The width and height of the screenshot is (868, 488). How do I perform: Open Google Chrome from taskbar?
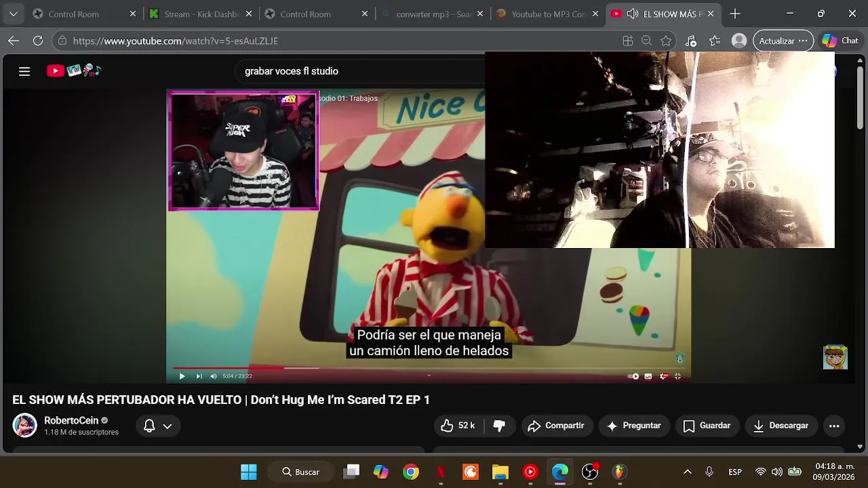411,472
